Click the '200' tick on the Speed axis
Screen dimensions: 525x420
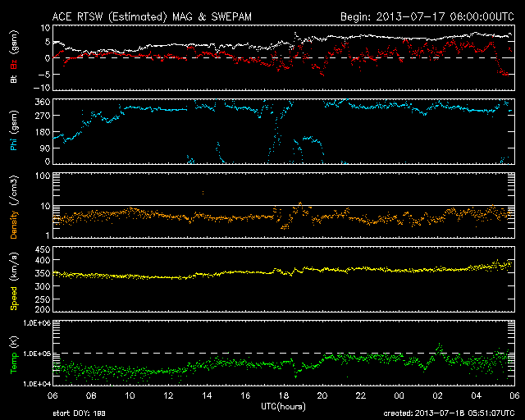43,309
